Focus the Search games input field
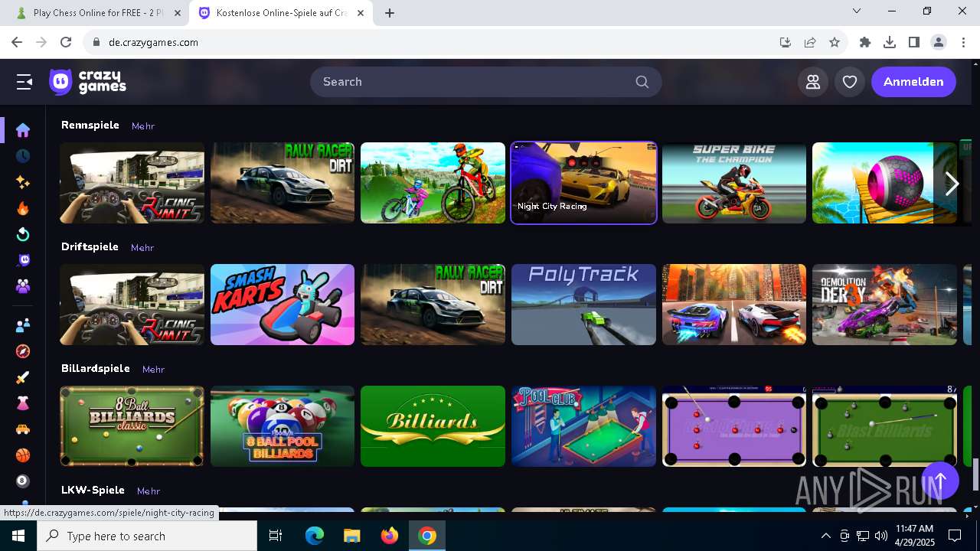The height and width of the screenshot is (551, 980). click(x=485, y=82)
